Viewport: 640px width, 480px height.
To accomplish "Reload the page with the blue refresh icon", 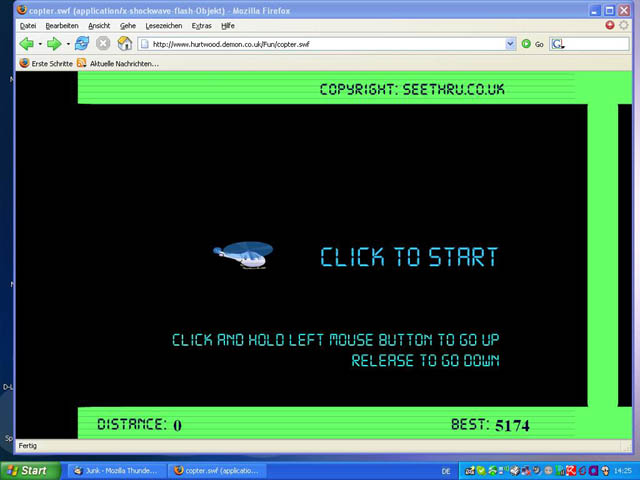I will coord(82,43).
